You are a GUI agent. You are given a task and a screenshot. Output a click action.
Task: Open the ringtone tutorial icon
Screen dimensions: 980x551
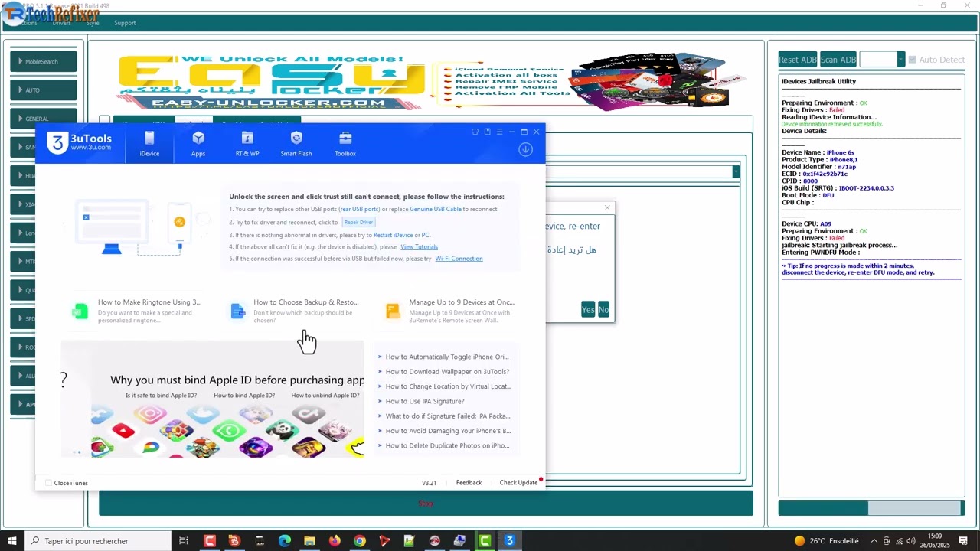pos(80,311)
